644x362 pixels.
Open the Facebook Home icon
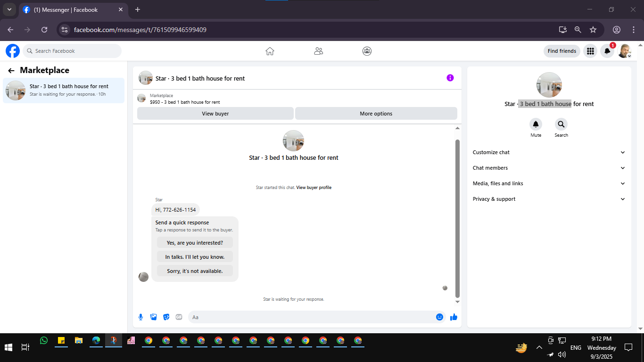[270, 51]
